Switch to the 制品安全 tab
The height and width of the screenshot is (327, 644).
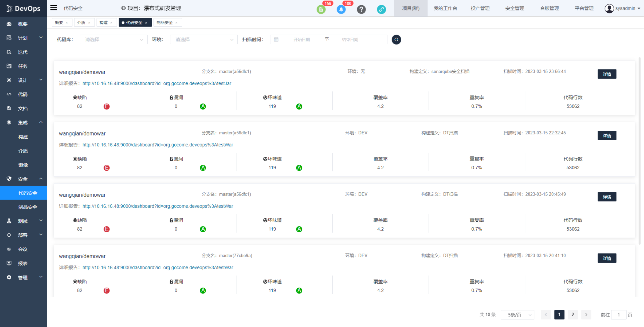tap(165, 22)
